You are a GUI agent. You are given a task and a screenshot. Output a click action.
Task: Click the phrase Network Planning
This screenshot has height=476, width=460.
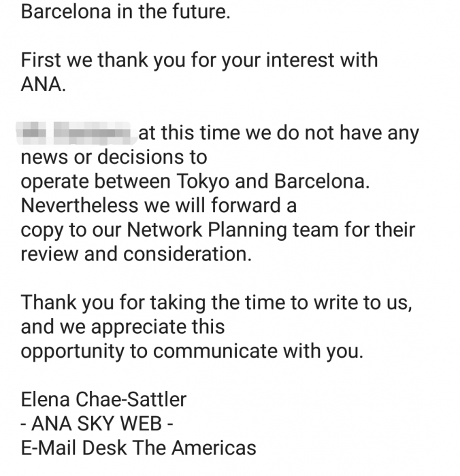point(207,230)
